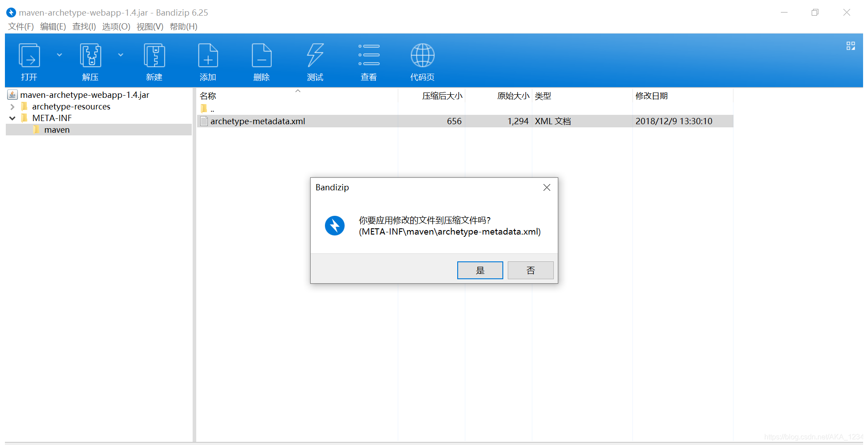The image size is (868, 445).
Task: Click the 656 compressed size cell
Action: [x=454, y=121]
